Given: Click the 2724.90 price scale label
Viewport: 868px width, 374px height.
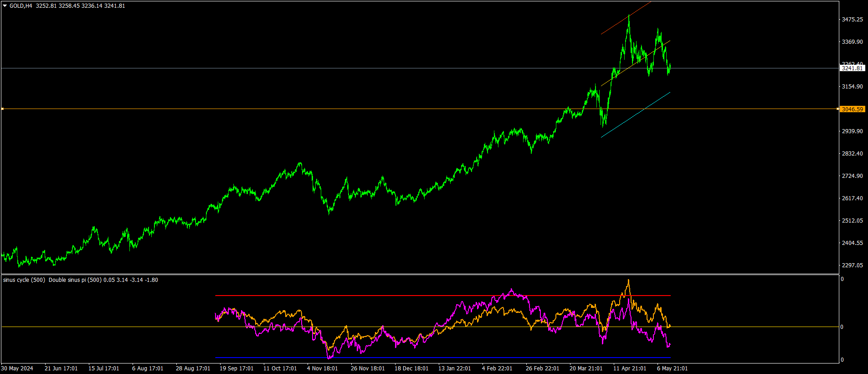Looking at the screenshot, I should tap(852, 176).
